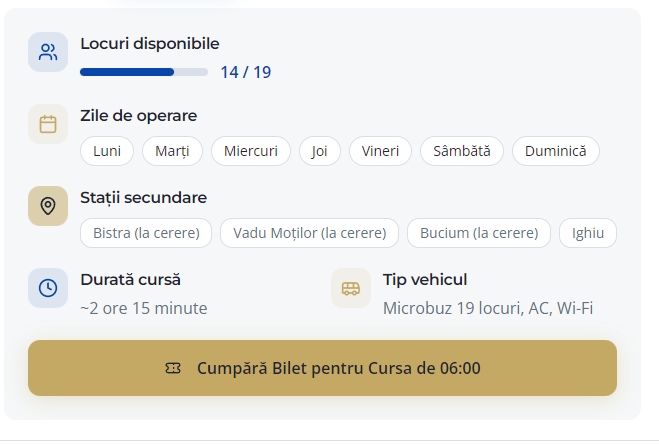Choose the Duminică day chip
Viewport: 659px width, 444px height.
[x=556, y=151]
